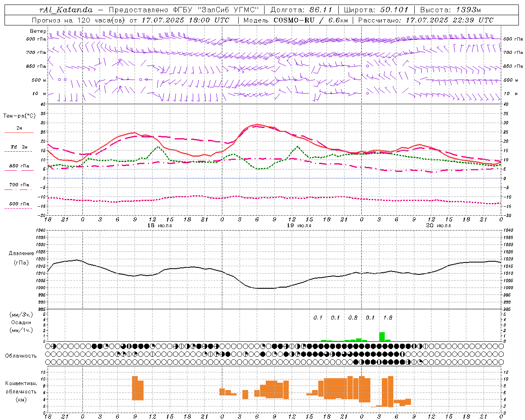The width and height of the screenshot is (525, 420).
Task: Click the (мм/1ч.) precipitation unit label
Action: point(21,330)
